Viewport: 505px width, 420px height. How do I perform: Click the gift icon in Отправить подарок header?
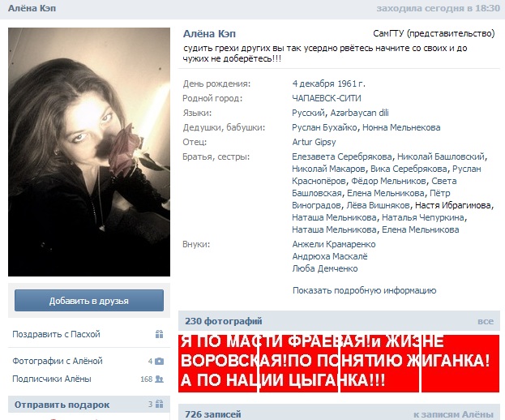159,404
